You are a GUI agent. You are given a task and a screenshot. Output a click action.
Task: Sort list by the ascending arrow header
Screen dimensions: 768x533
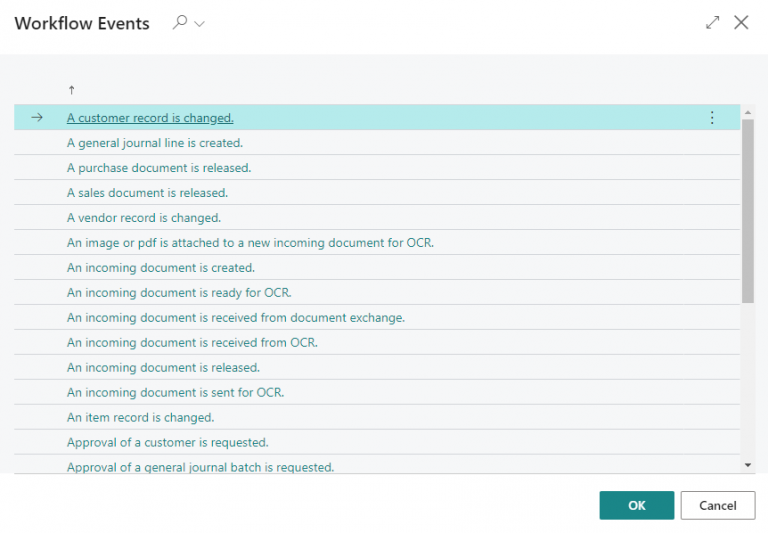(72, 90)
